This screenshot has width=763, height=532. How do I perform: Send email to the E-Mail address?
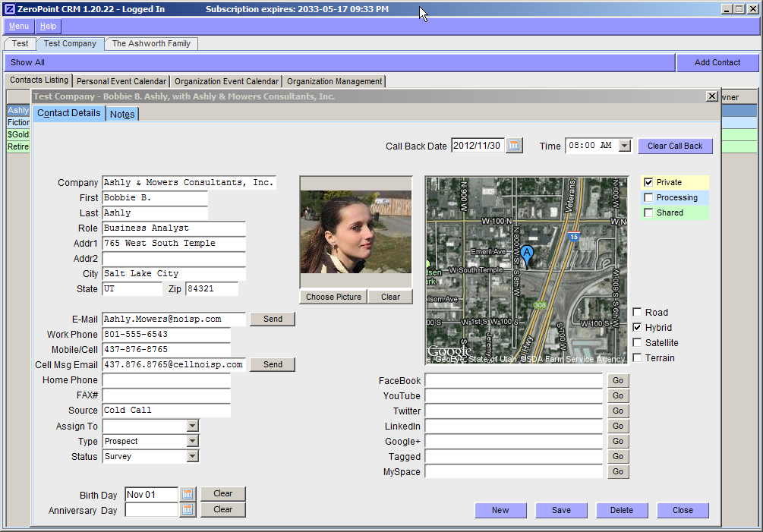pos(273,319)
